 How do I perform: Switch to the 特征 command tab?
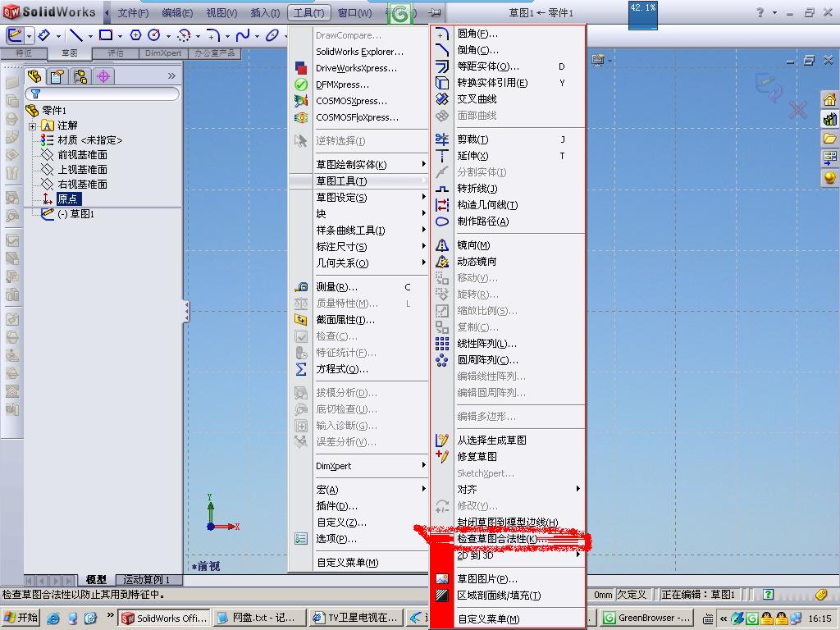pyautogui.click(x=24, y=53)
